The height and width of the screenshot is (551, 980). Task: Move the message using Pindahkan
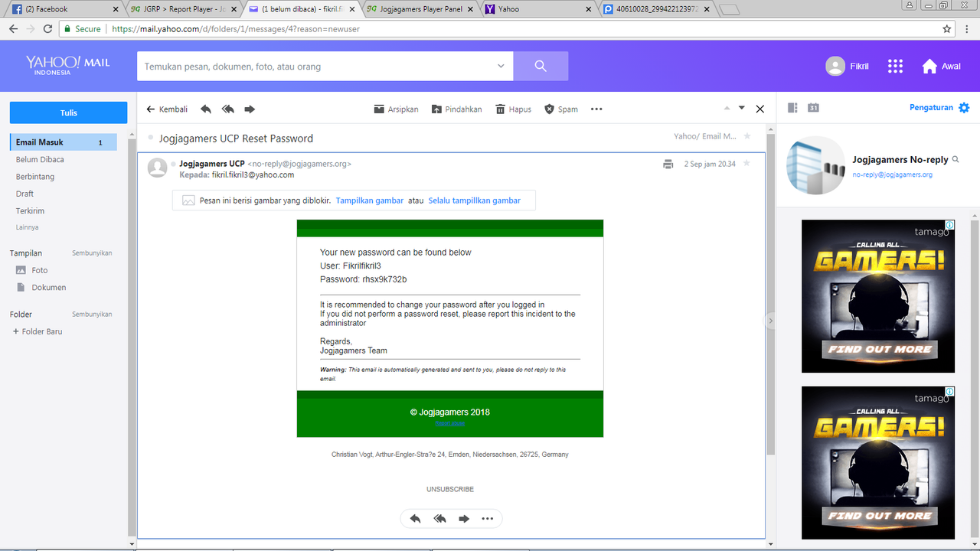pyautogui.click(x=457, y=109)
